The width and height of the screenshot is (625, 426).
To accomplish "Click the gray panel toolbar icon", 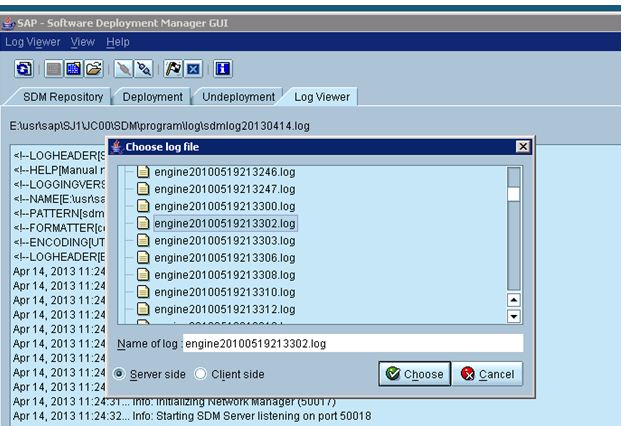I will (54, 69).
